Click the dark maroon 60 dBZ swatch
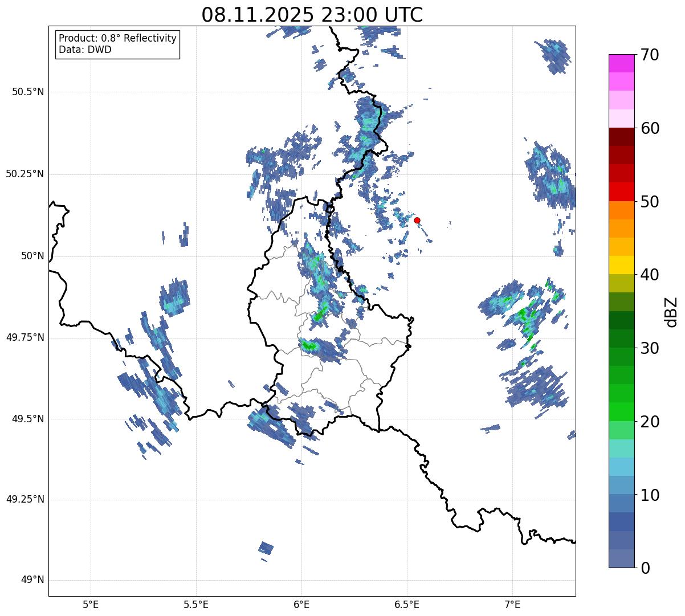 (621, 137)
